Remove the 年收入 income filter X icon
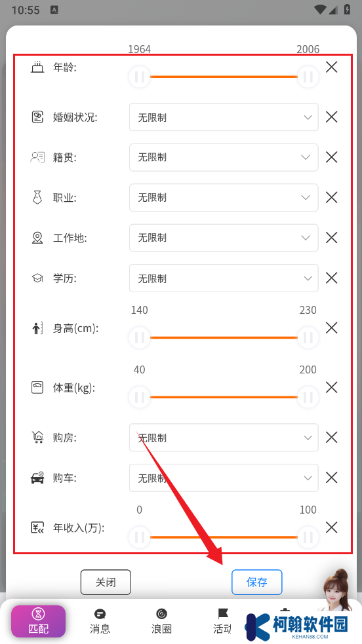This screenshot has height=644, width=362. (x=331, y=527)
